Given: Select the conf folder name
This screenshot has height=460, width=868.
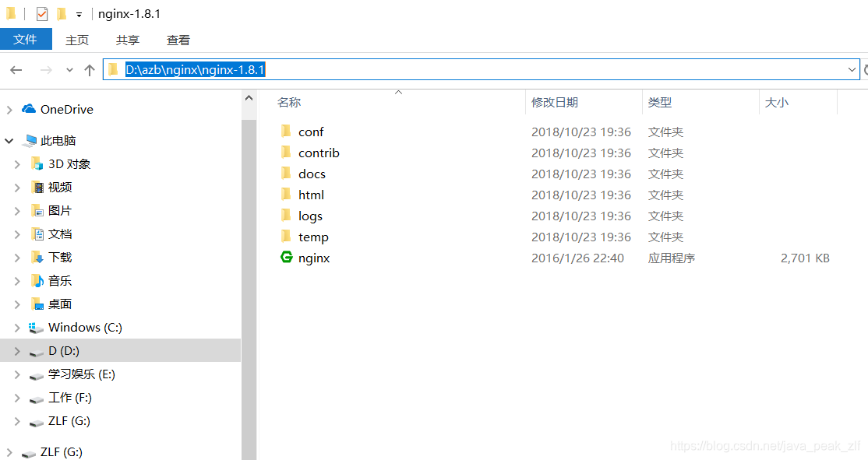Looking at the screenshot, I should point(311,132).
